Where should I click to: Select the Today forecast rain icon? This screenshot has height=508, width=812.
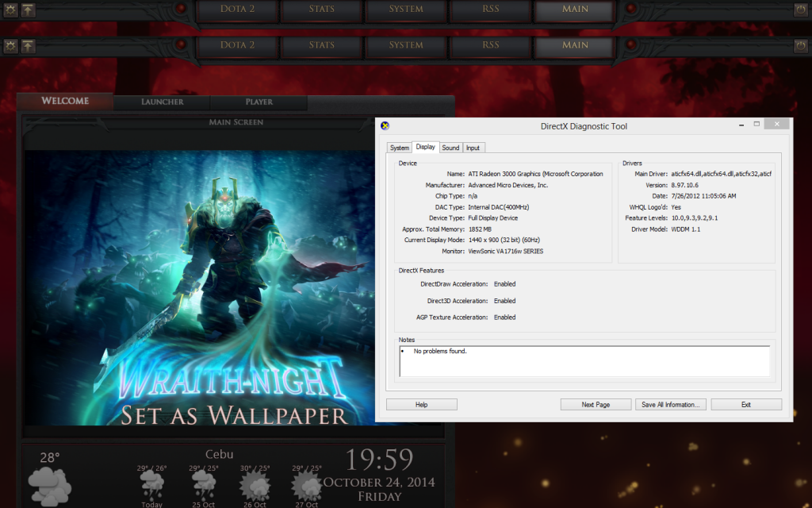click(x=151, y=484)
